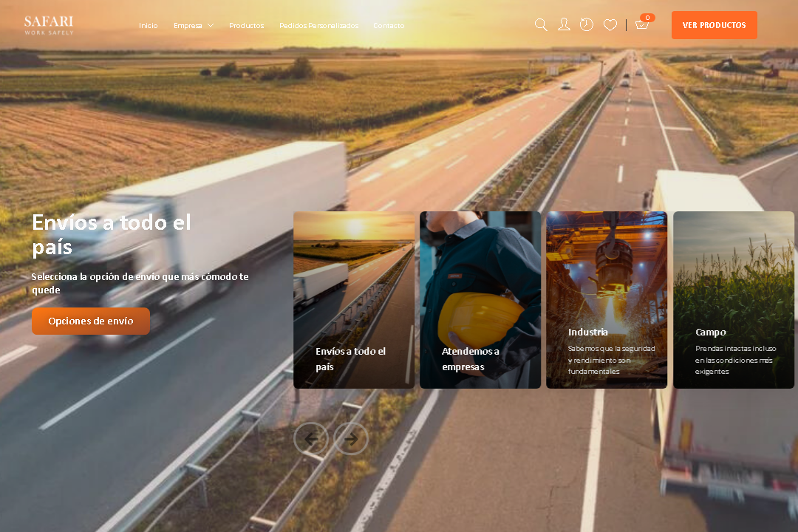Viewport: 798px width, 532px height.
Task: Select the Envíos a todo el país card
Action: tap(354, 300)
